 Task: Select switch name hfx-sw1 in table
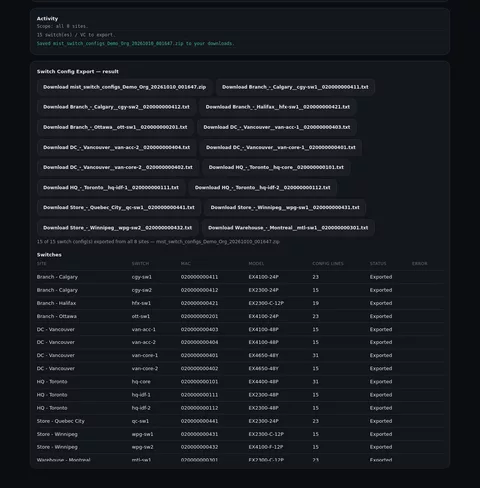click(x=141, y=303)
